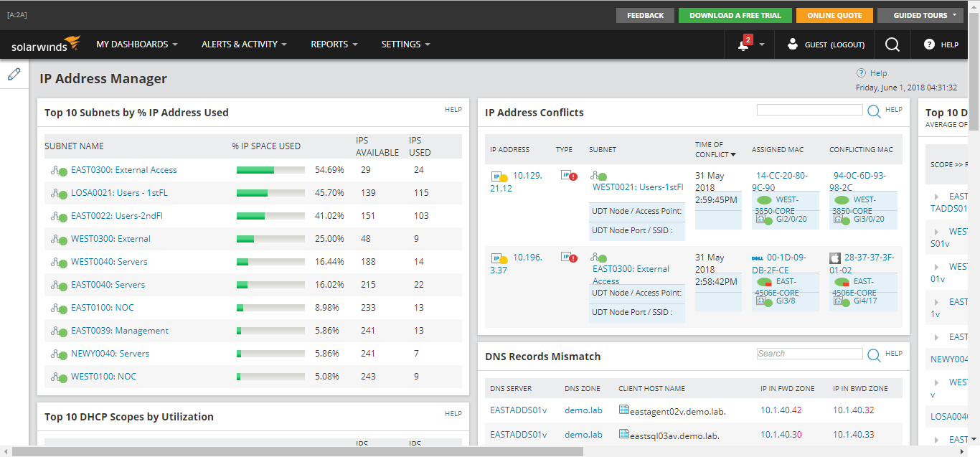Click the notifications bell icon
This screenshot has width=980, height=457.
[x=744, y=44]
